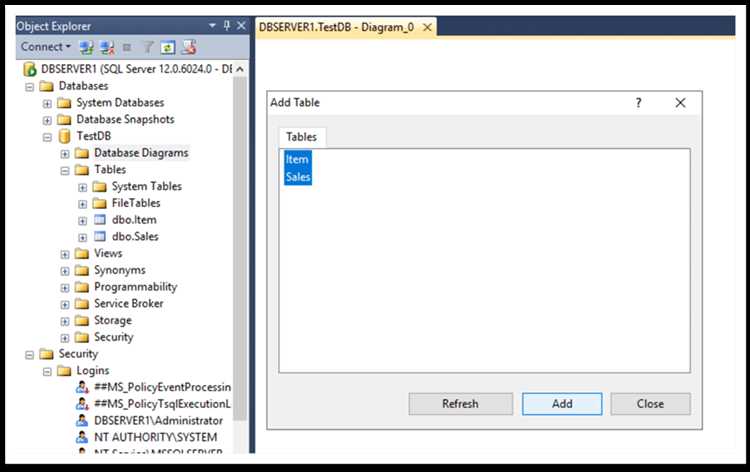Collapse the Tables folder node
Screen dimensions: 750x472
point(65,170)
